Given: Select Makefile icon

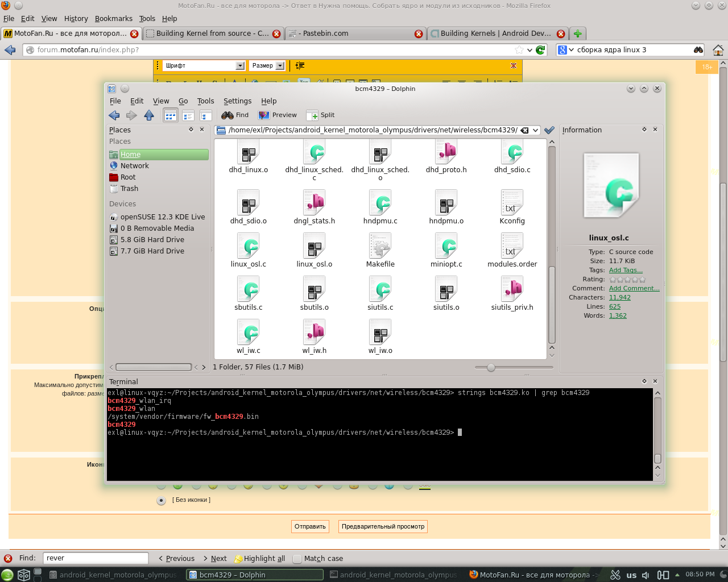Looking at the screenshot, I should pos(380,246).
